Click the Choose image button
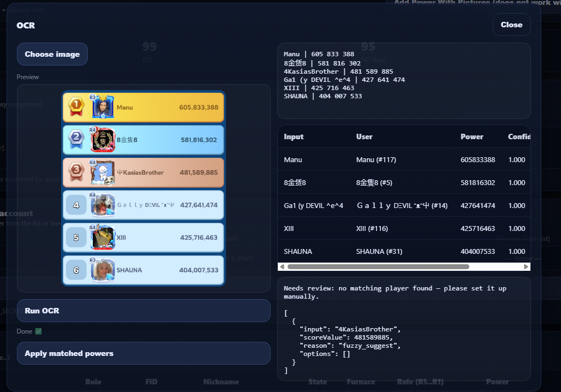 click(52, 54)
